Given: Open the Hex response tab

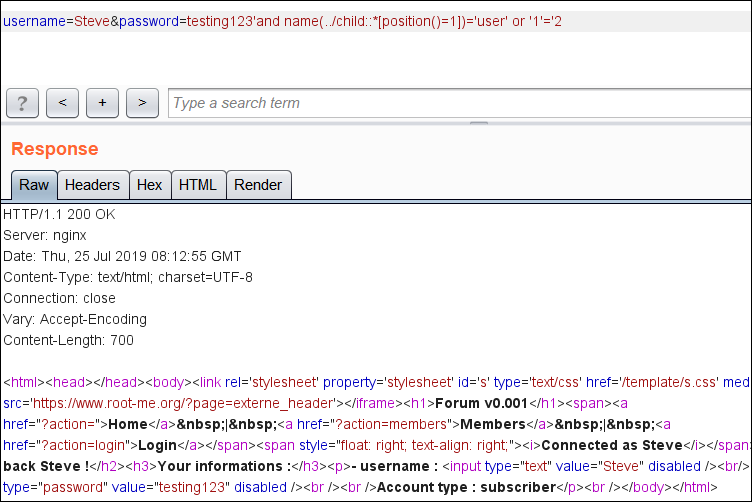Looking at the screenshot, I should click(150, 185).
